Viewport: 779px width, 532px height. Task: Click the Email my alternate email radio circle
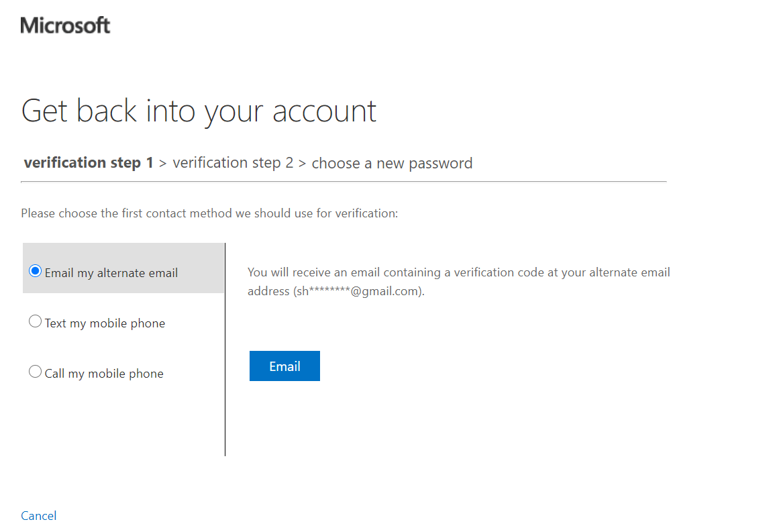pyautogui.click(x=35, y=271)
